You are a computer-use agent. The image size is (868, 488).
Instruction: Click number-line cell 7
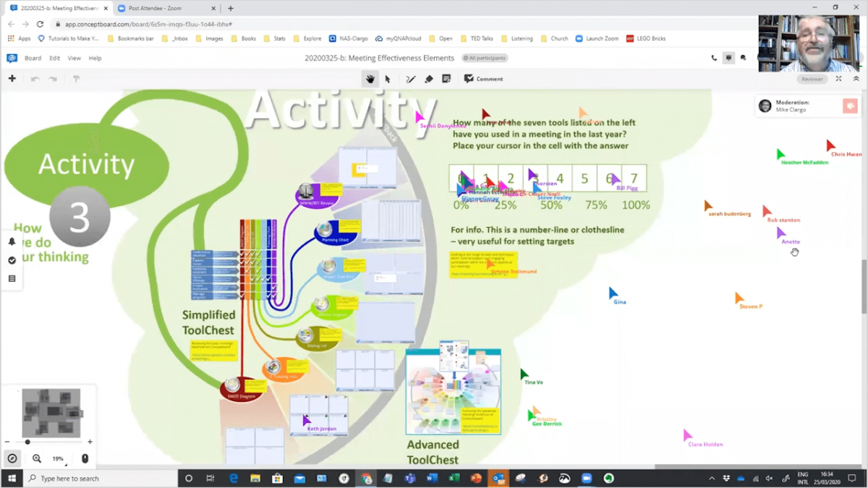(x=634, y=179)
